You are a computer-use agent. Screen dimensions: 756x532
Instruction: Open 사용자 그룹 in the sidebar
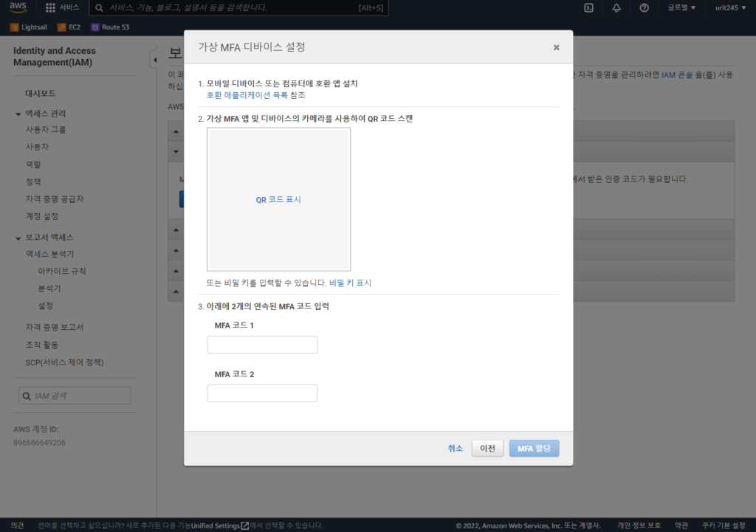(46, 130)
